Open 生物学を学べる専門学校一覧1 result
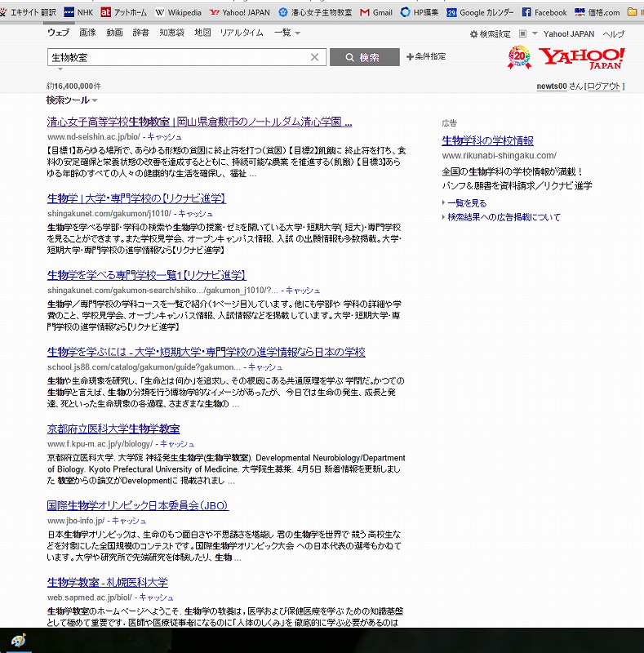 click(x=147, y=275)
